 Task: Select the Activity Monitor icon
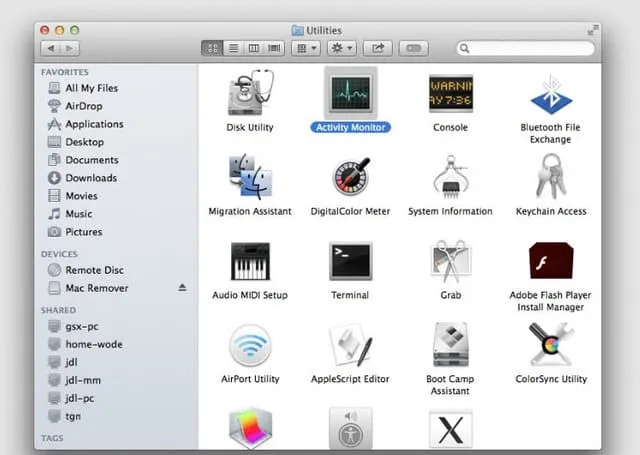click(x=351, y=93)
